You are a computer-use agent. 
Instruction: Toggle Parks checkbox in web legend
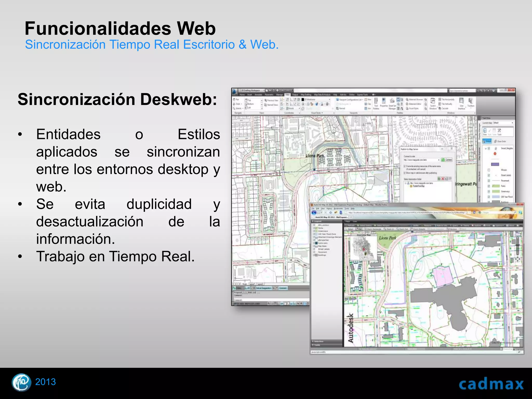click(x=314, y=228)
